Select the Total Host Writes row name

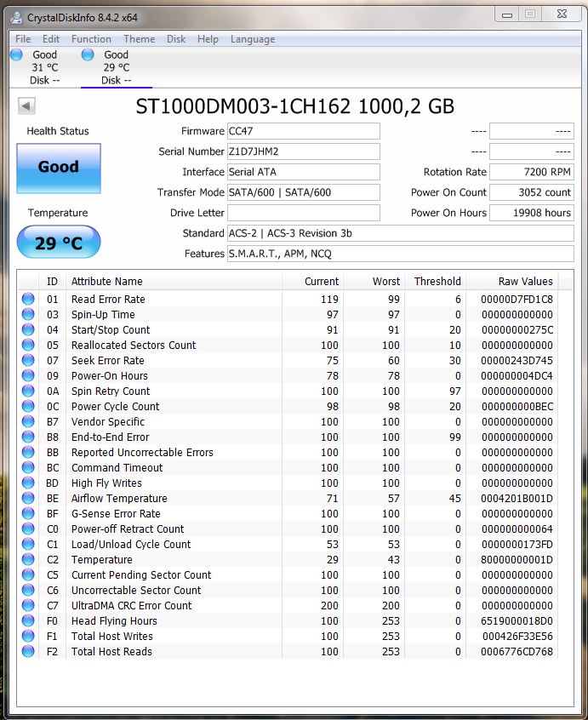[112, 636]
